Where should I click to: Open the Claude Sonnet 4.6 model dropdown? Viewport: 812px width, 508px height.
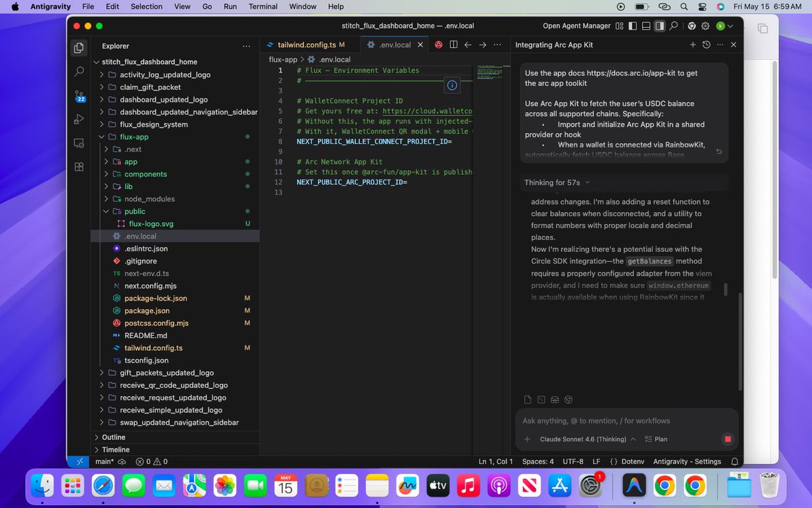[587, 439]
